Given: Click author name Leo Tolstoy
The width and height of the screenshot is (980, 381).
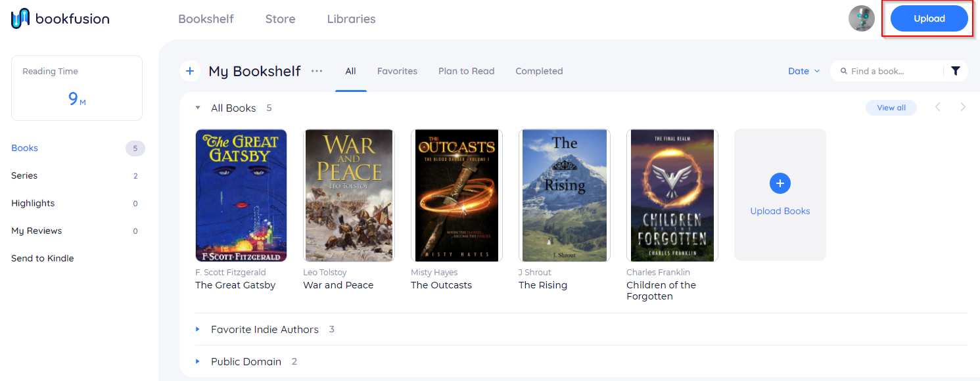Looking at the screenshot, I should coord(325,272).
